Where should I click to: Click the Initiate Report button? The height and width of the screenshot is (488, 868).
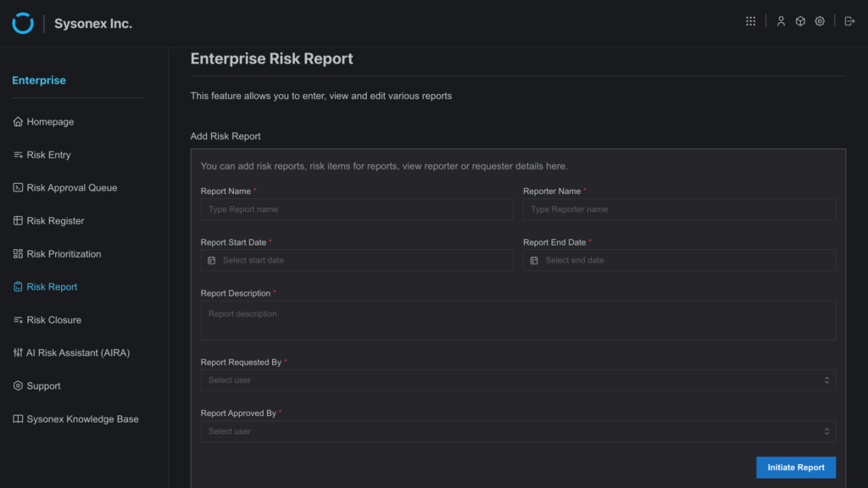point(795,468)
